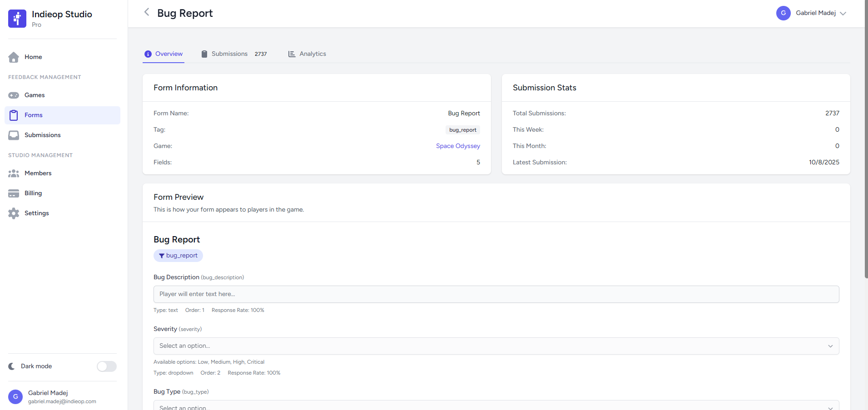This screenshot has height=410, width=868.
Task: Open the Gabriel Madej account dropdown
Action: [x=812, y=13]
